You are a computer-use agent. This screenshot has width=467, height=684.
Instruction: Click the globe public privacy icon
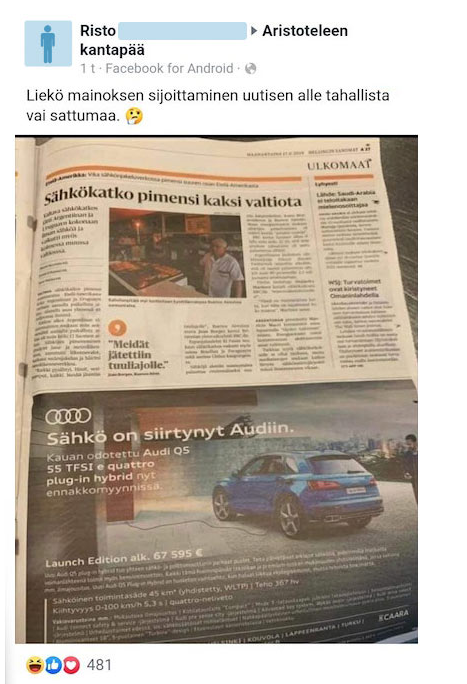[251, 68]
